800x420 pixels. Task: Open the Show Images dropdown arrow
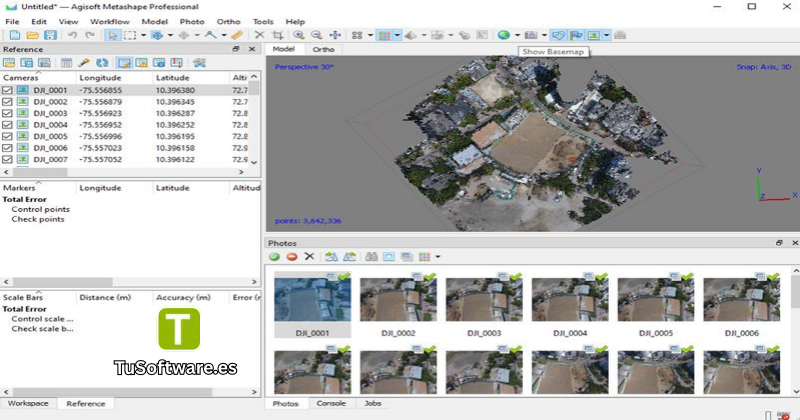coord(606,35)
